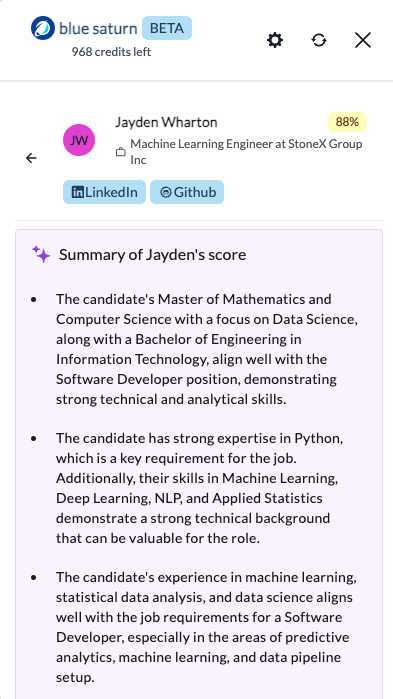Open Jayden's LinkedIn profile
393x699 pixels.
(104, 192)
